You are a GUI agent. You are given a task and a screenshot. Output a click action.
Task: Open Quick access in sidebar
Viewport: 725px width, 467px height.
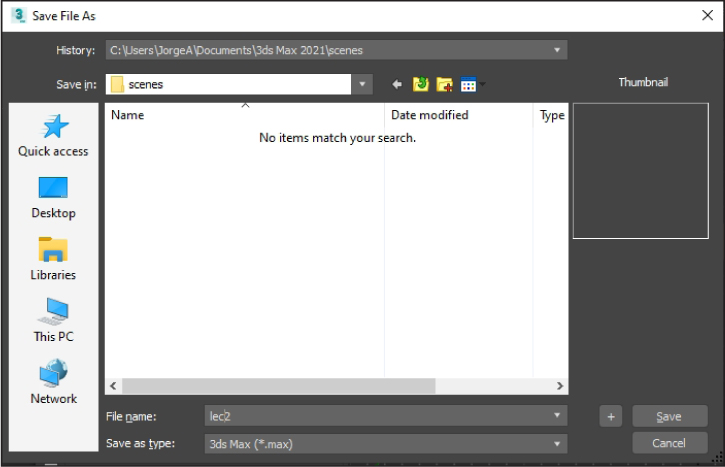[53, 136]
